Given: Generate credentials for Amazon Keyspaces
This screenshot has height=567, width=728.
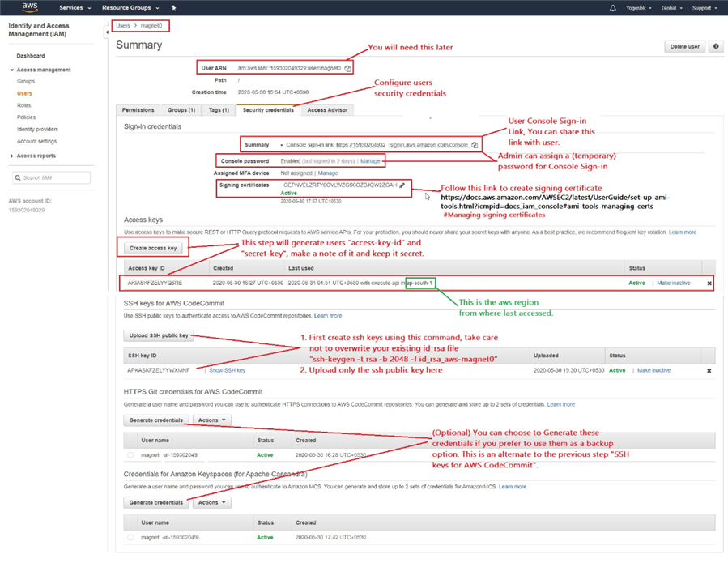Looking at the screenshot, I should click(x=156, y=502).
